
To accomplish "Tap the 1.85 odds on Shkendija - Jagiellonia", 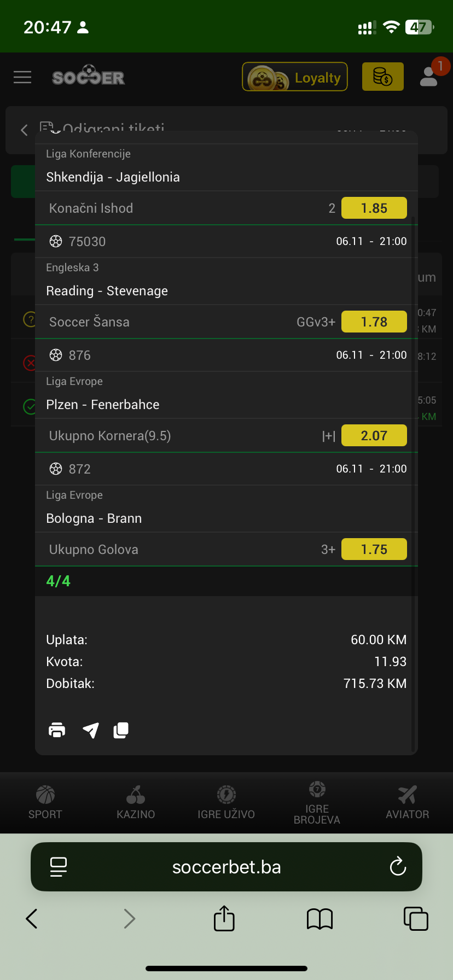I will tap(374, 208).
